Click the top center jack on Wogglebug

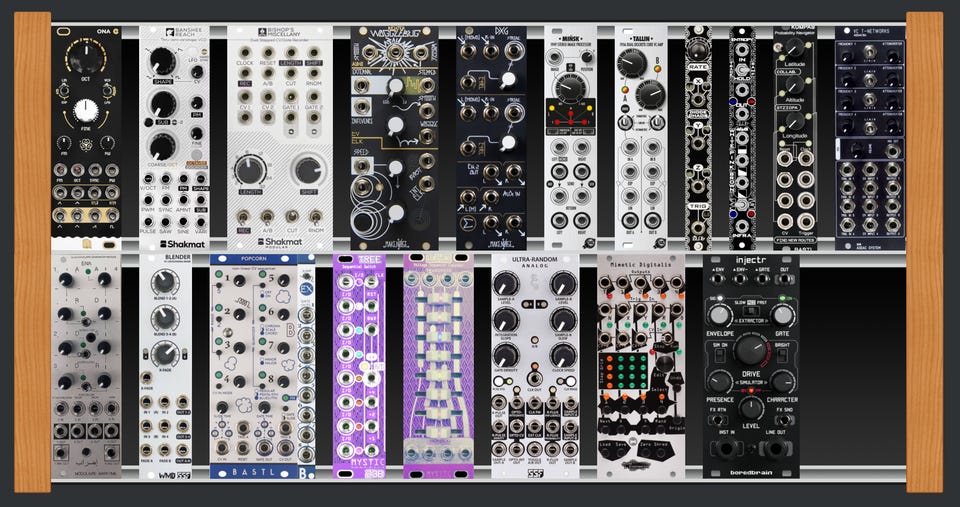tap(394, 51)
